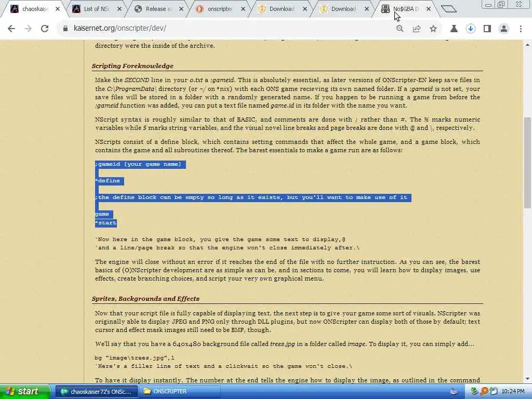Click the address bar URL

[x=120, y=29]
